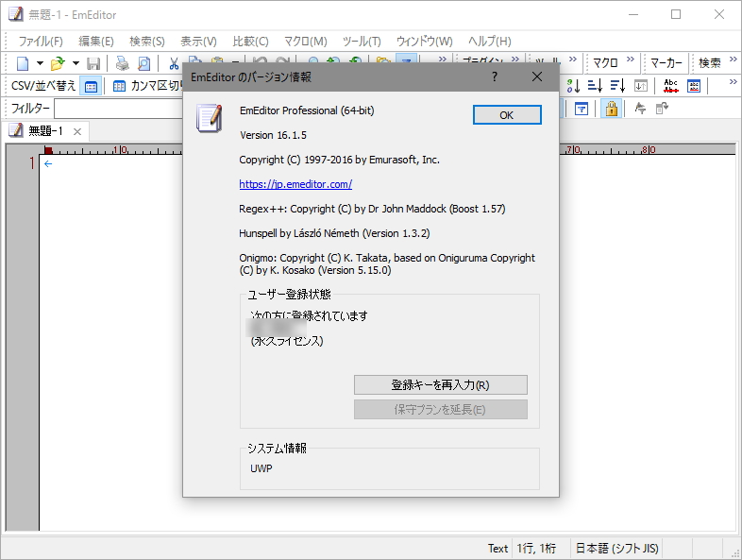Click the 保守プランを延長(E) button
Viewport: 742px width, 560px height.
441,410
